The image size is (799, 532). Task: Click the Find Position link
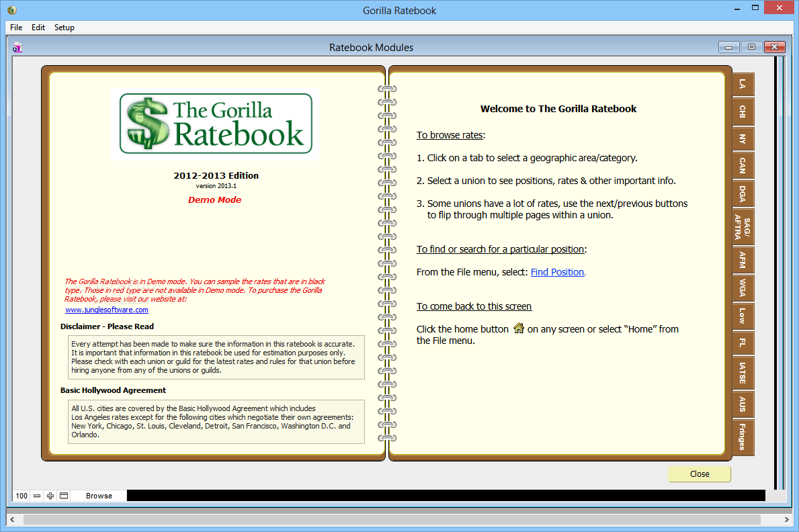[558, 272]
